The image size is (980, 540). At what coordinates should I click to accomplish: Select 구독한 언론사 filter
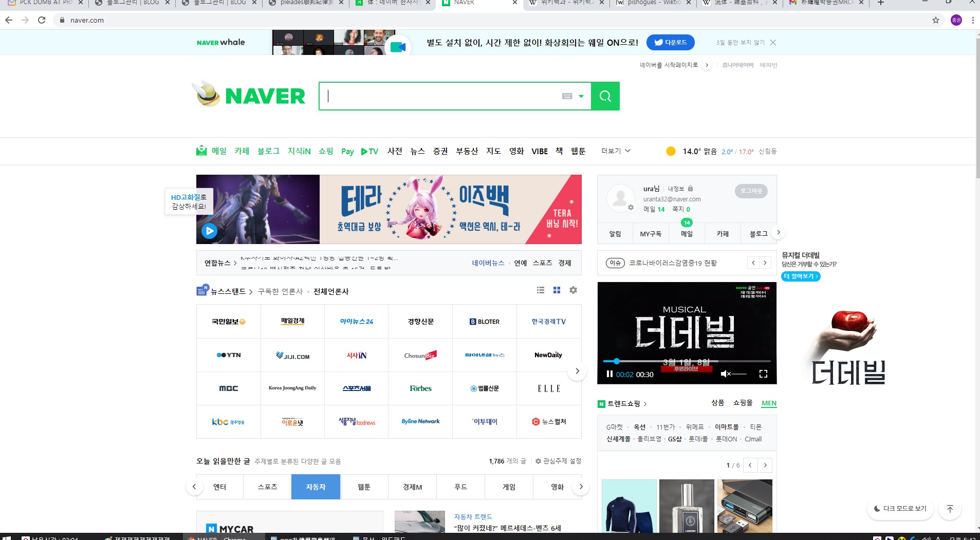(x=281, y=291)
